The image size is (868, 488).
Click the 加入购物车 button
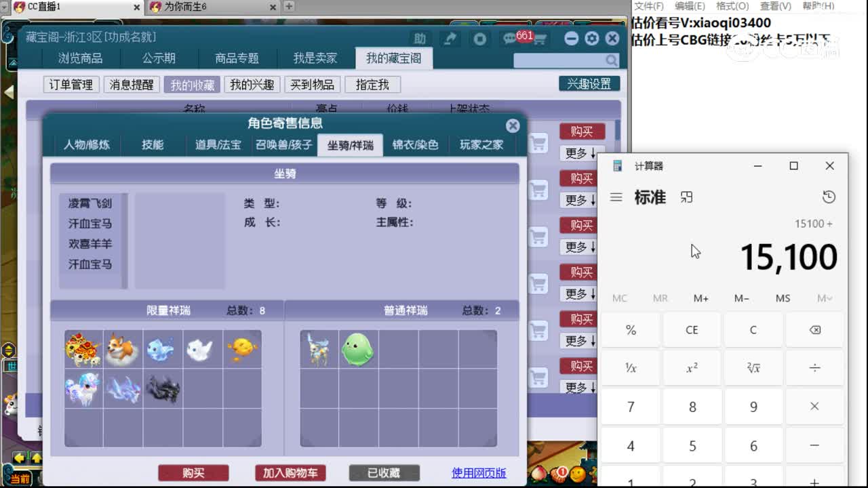[291, 472]
